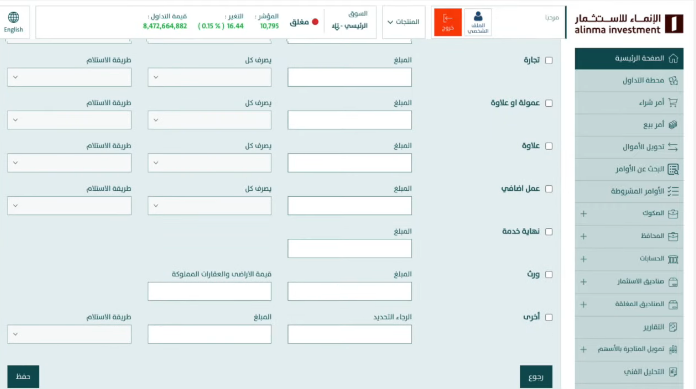Open محطة التداول menu item
This screenshot has height=389, width=696.
(629, 80)
